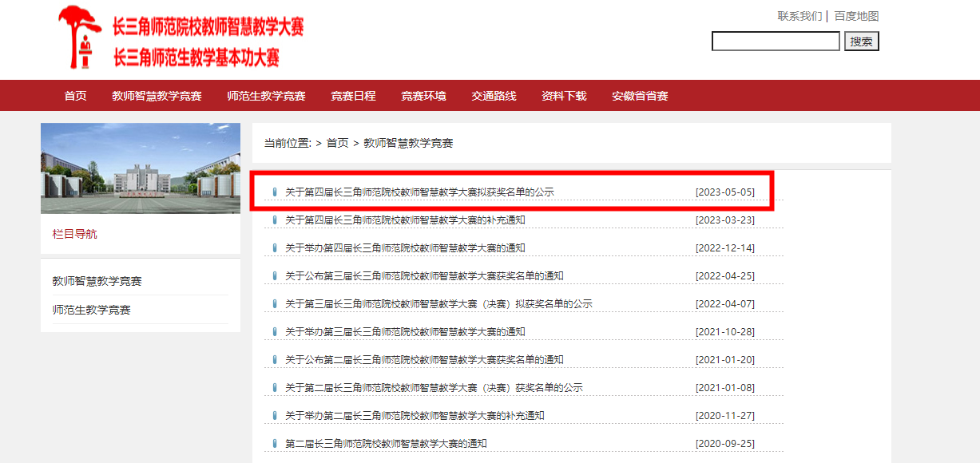This screenshot has width=980, height=463.
Task: Click the bullet icon beside 关于举办第四届 notice
Action: pos(275,248)
